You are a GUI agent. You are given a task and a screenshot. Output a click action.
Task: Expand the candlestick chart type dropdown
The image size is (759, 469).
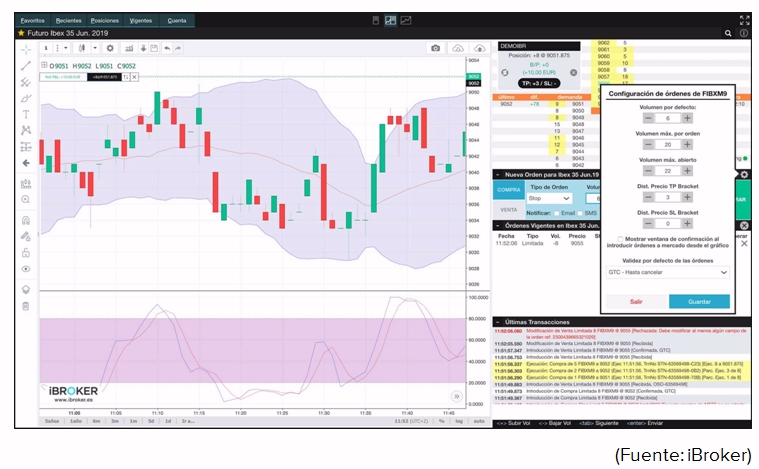pos(95,48)
